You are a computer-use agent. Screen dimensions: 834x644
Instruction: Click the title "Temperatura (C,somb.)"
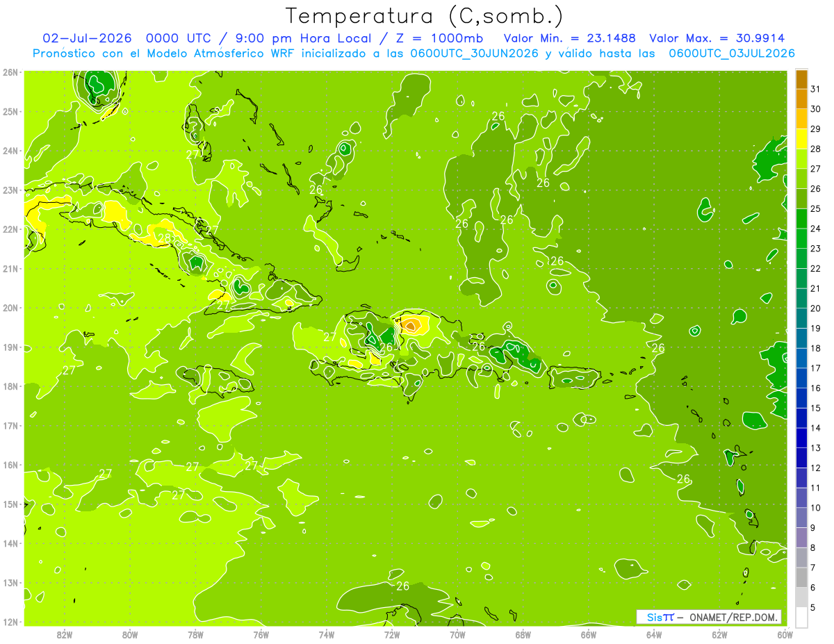pos(425,16)
